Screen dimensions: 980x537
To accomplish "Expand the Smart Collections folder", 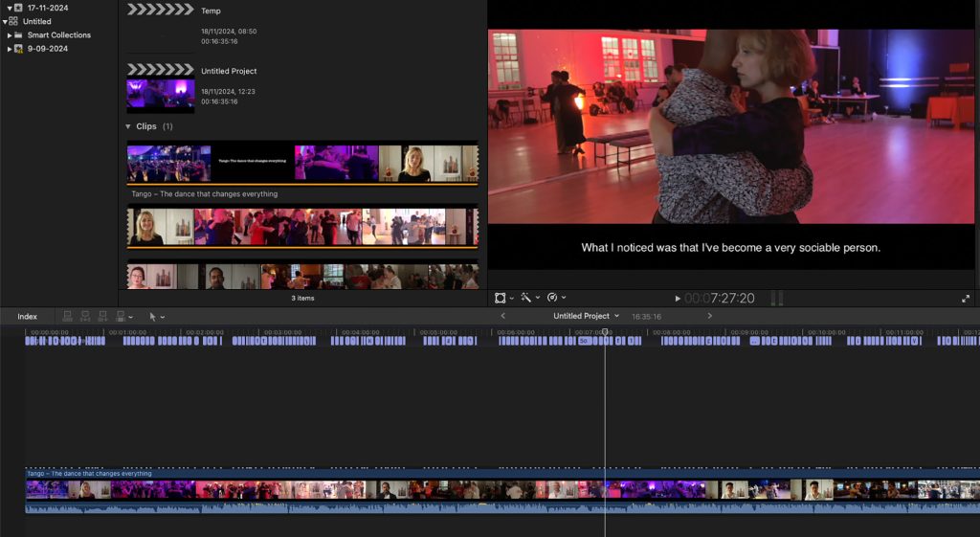I will coord(10,35).
